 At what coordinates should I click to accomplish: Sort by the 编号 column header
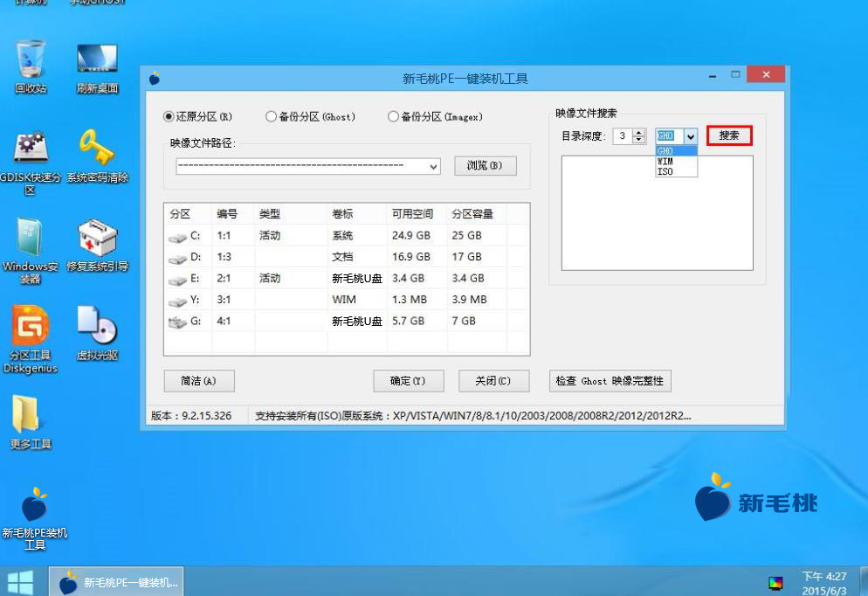(x=233, y=214)
